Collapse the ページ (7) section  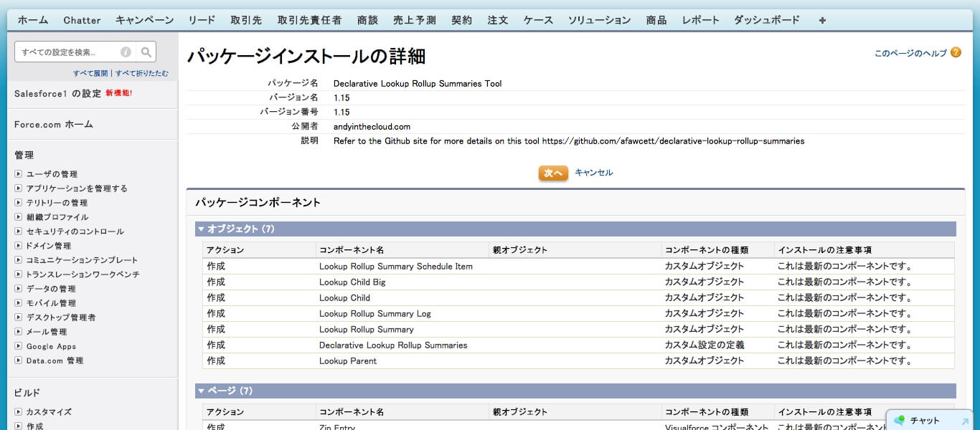pos(201,391)
